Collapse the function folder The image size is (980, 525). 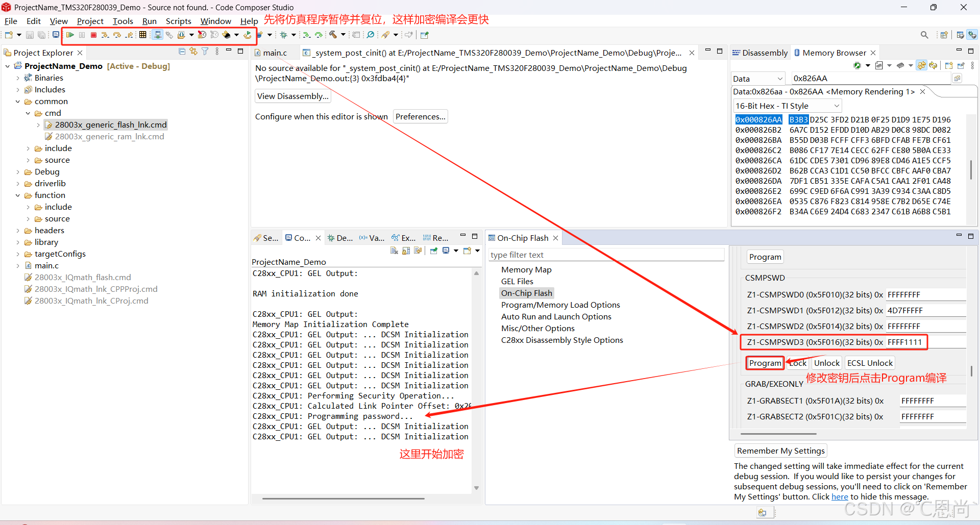click(x=18, y=195)
